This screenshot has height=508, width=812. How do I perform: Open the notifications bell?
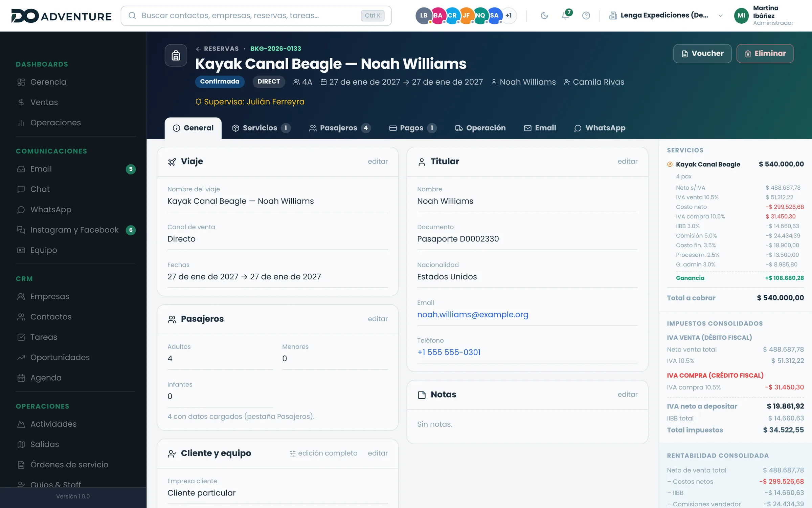[x=565, y=15]
